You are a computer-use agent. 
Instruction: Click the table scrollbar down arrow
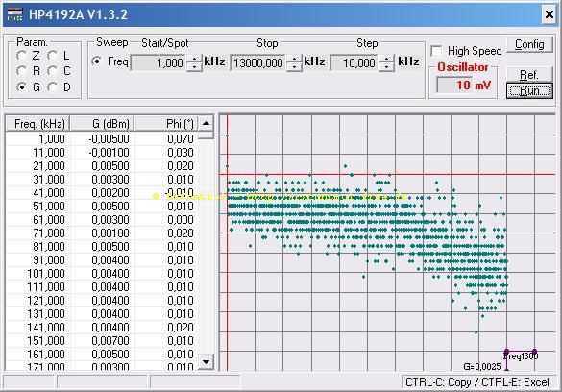206,361
